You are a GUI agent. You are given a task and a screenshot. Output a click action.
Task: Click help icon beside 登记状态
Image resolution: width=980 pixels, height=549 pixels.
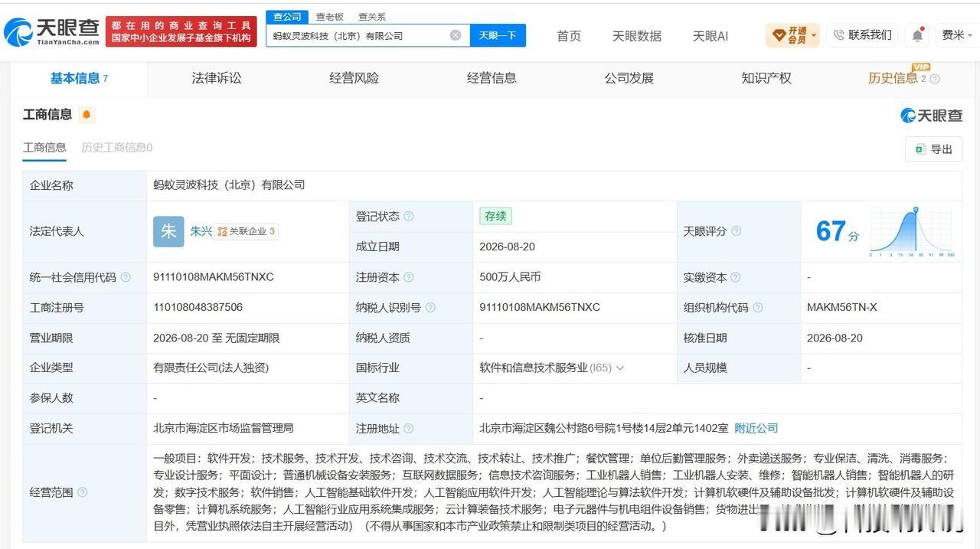(409, 217)
